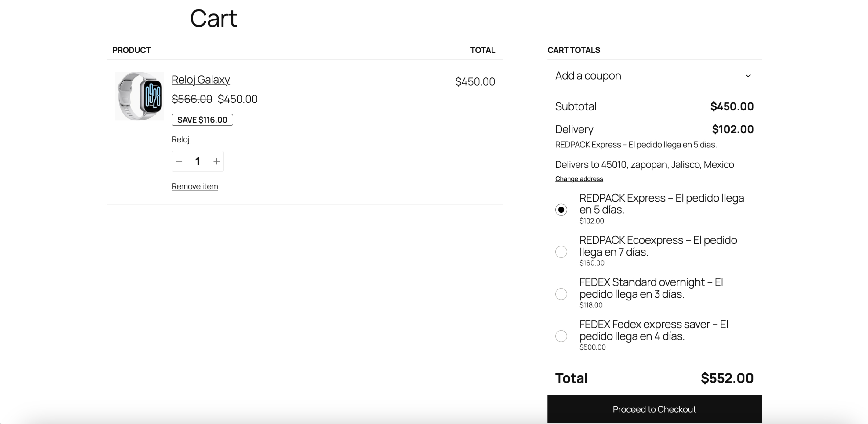
Task: Click the Reloj category label
Action: coord(181,139)
